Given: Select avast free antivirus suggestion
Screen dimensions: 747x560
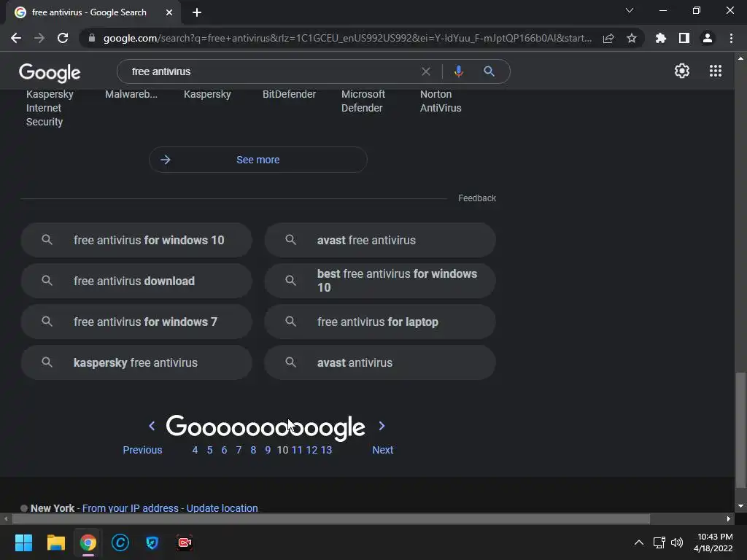Looking at the screenshot, I should pos(379,240).
